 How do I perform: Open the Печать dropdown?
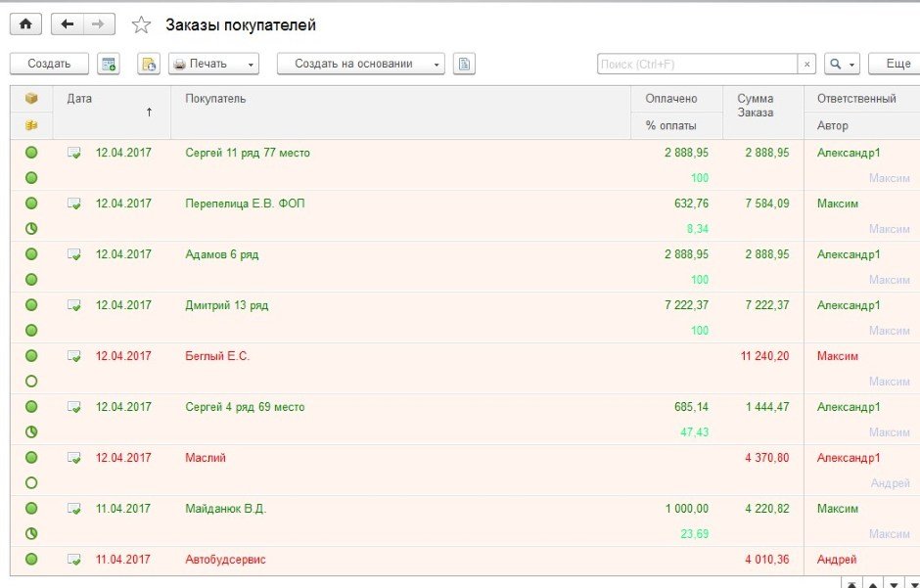point(214,64)
